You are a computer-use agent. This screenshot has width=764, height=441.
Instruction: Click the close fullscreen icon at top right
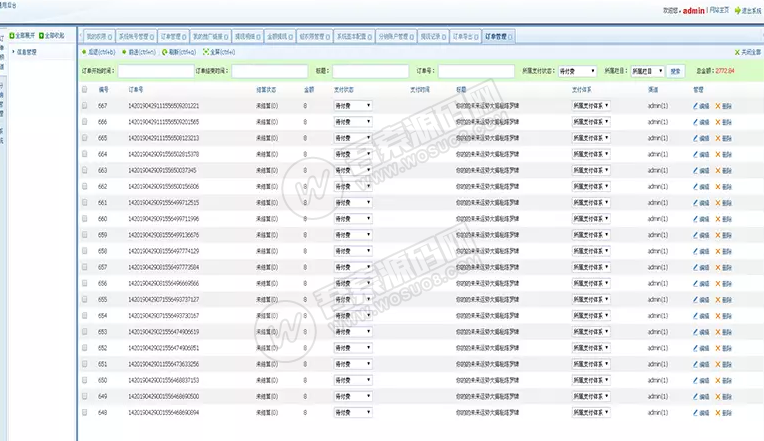(x=737, y=50)
